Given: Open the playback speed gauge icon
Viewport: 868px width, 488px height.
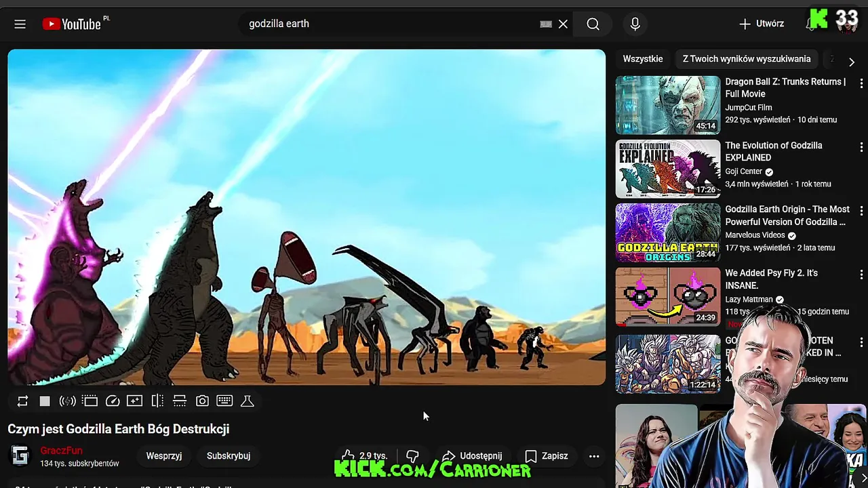Looking at the screenshot, I should click(113, 401).
